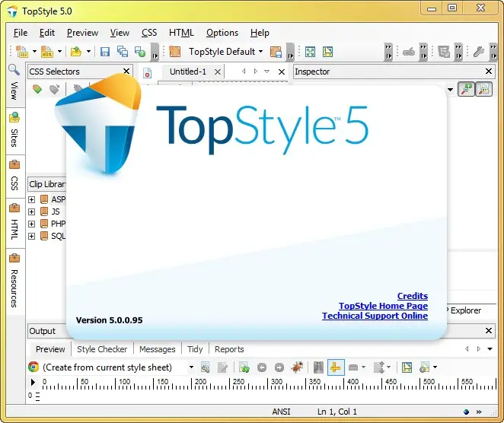Switch to the Tidy tab

pos(195,349)
